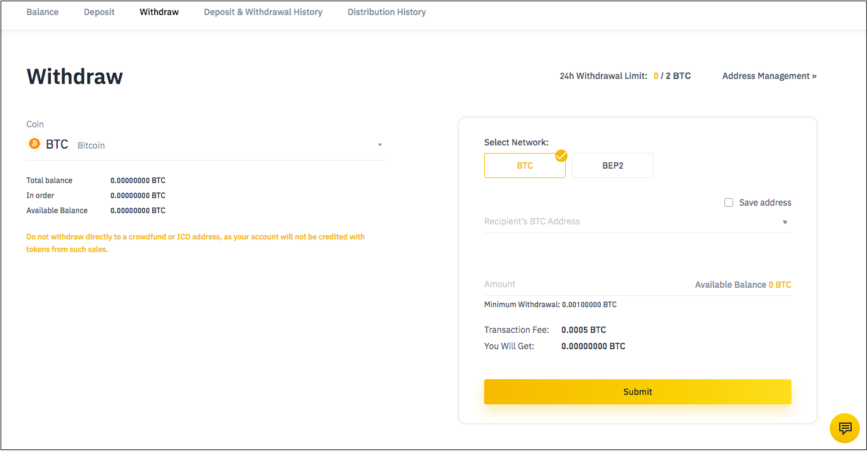The width and height of the screenshot is (868, 452).
Task: Switch to the Balance tab
Action: [x=43, y=12]
